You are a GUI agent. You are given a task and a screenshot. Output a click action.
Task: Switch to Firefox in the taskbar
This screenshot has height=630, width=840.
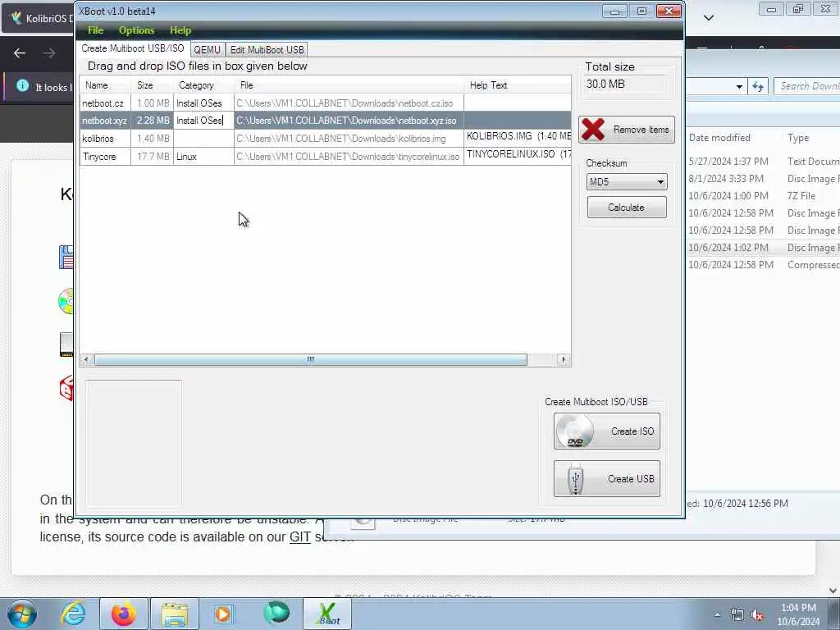[124, 614]
